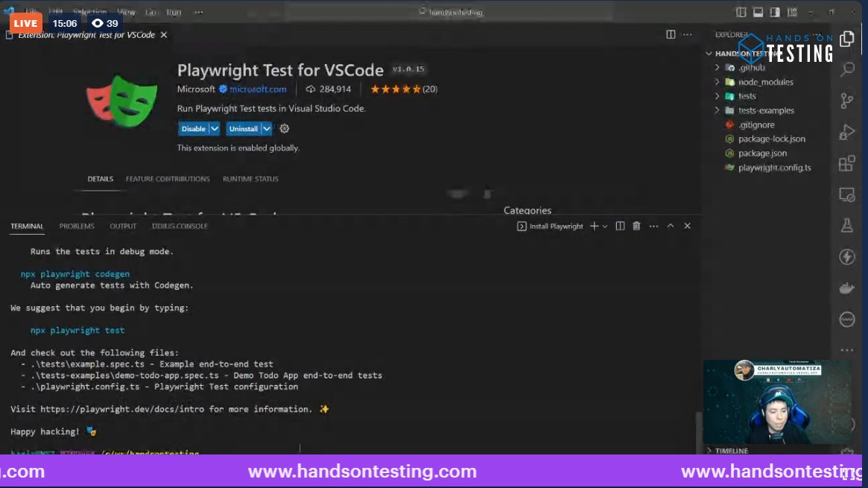Select the Install Playwright terminal
This screenshot has height=488, width=868.
click(551, 226)
